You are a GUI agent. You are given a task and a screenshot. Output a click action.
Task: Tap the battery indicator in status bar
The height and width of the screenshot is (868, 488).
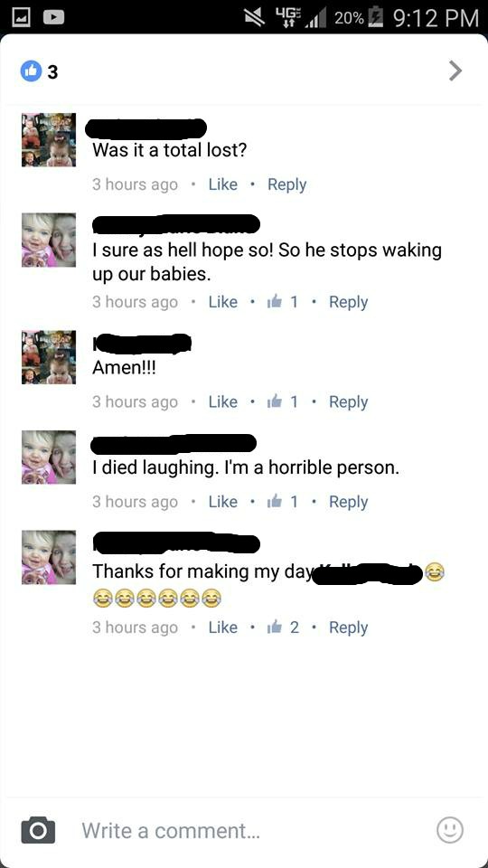[378, 18]
